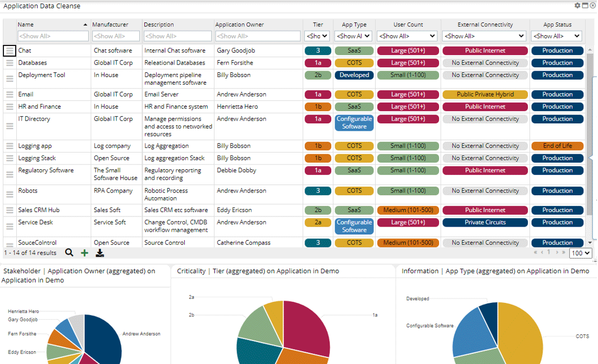Viewport: 598px width, 364px height.
Task: Sort by the Description column header
Action: coord(159,24)
